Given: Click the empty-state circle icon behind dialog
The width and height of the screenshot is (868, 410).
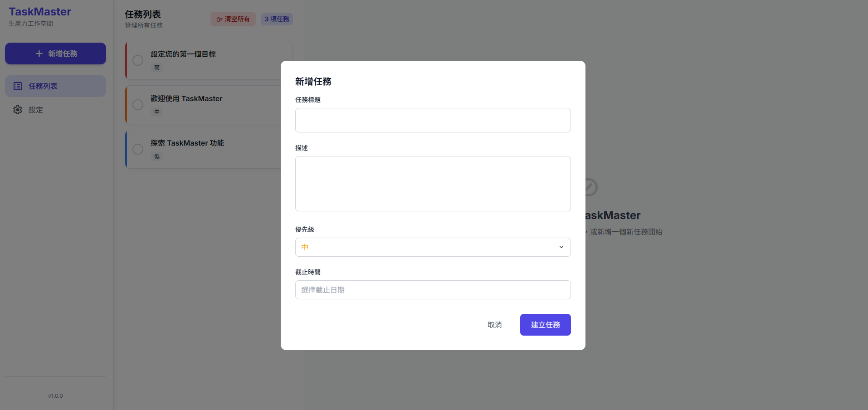Looking at the screenshot, I should tap(590, 187).
